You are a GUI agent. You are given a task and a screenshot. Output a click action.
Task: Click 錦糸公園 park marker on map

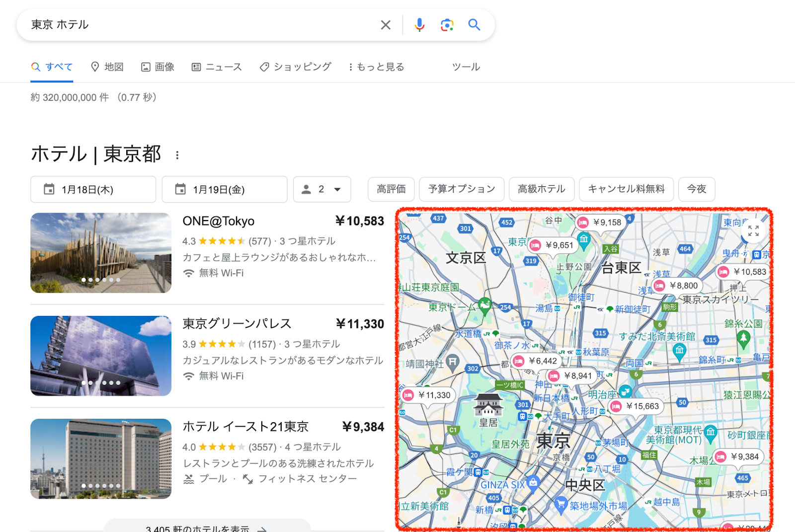click(743, 339)
